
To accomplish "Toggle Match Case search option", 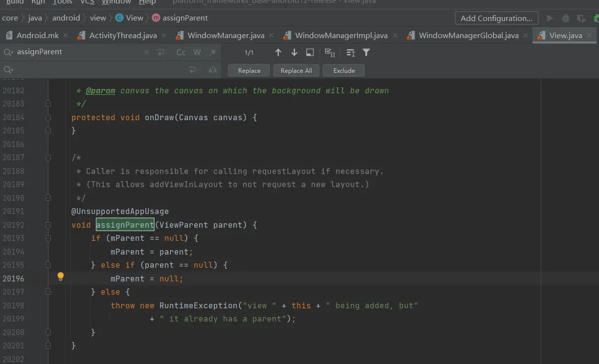I will click(x=181, y=52).
